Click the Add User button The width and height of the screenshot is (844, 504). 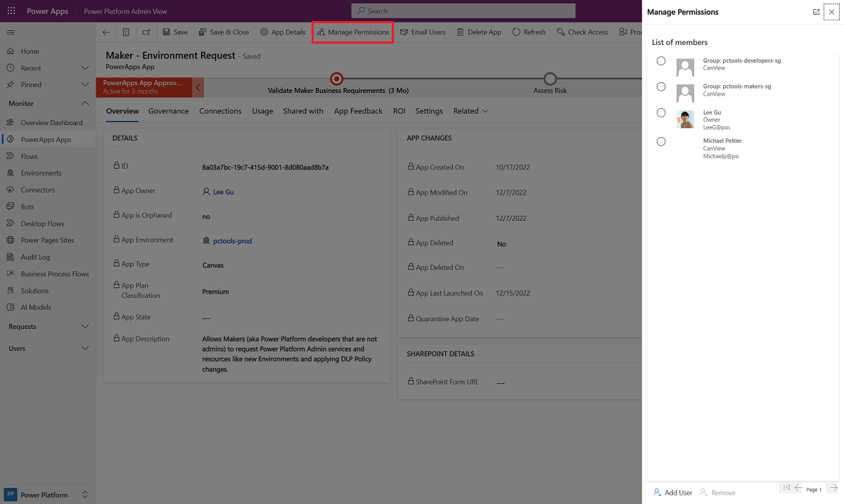tap(672, 493)
